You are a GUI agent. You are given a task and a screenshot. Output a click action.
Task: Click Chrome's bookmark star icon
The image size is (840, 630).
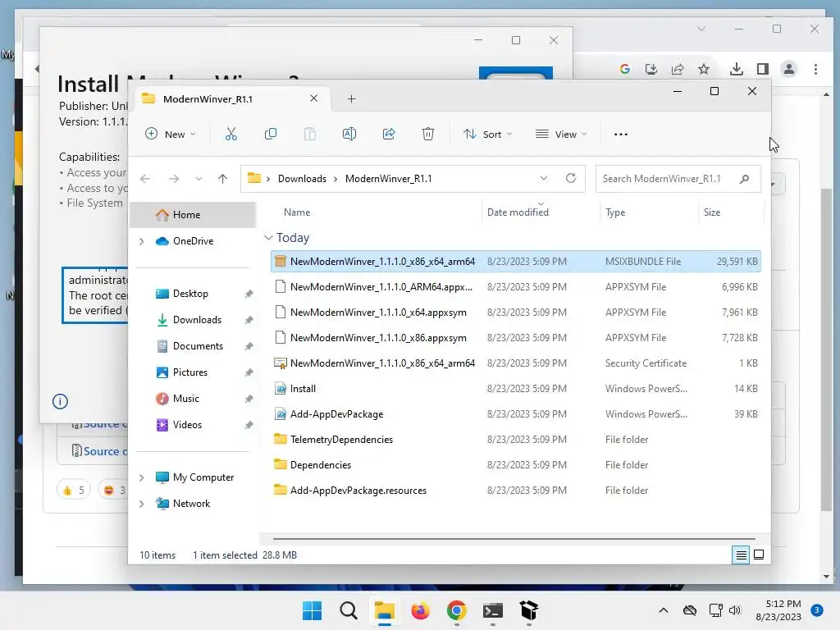coord(704,69)
